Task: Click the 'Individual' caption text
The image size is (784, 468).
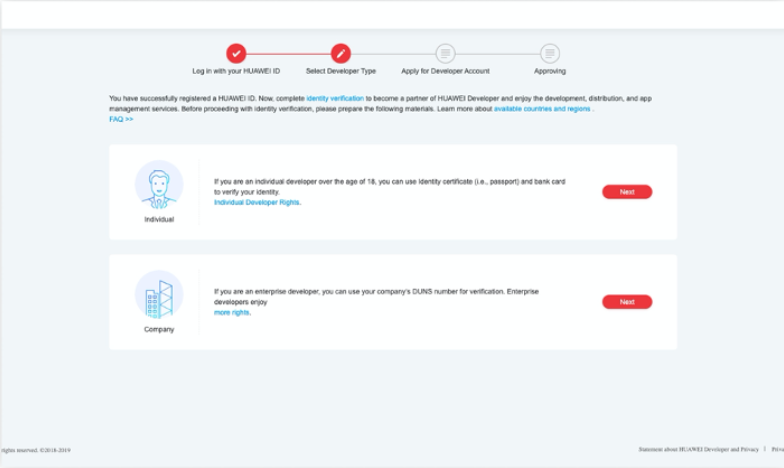Action: pos(159,220)
